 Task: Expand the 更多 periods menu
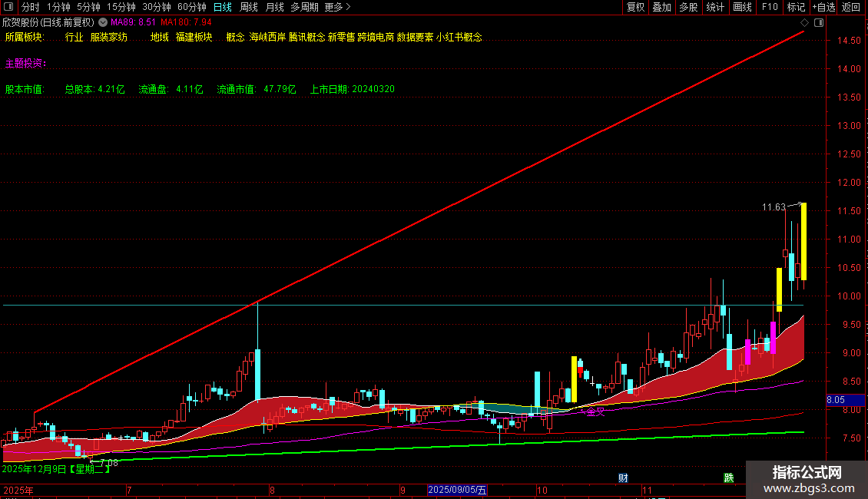(x=338, y=7)
